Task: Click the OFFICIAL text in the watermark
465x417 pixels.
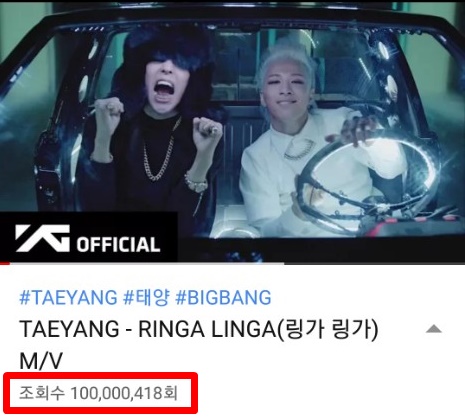Action: [x=118, y=244]
